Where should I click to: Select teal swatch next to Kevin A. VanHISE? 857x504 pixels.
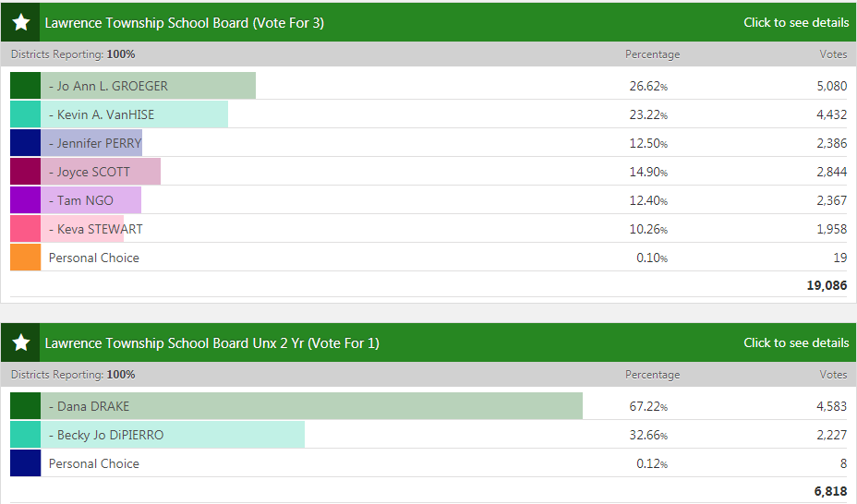(25, 114)
